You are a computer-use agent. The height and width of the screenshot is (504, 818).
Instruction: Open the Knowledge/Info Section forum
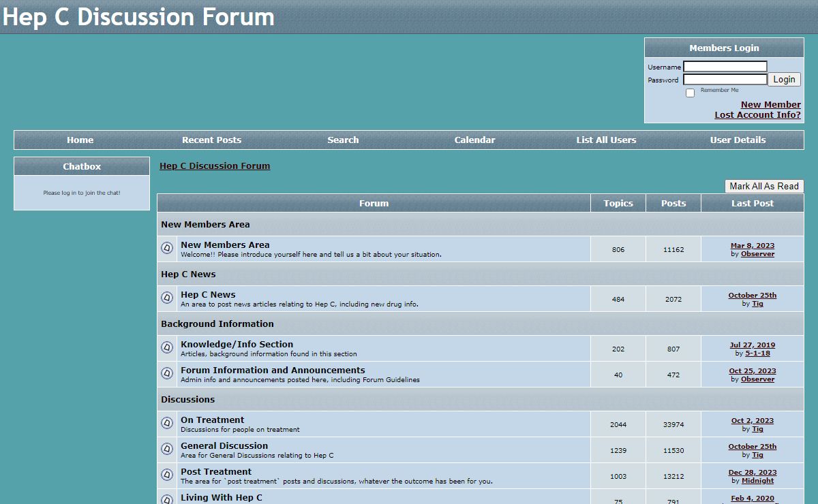click(237, 344)
